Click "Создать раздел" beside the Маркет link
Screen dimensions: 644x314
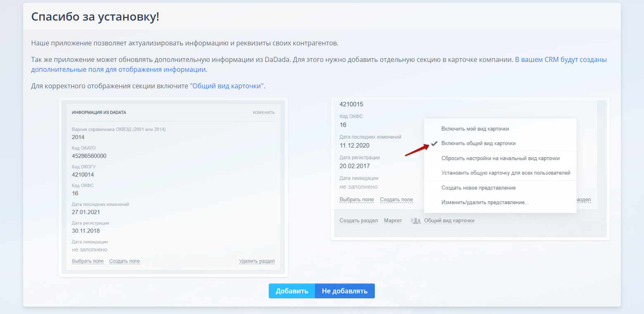[x=358, y=221]
